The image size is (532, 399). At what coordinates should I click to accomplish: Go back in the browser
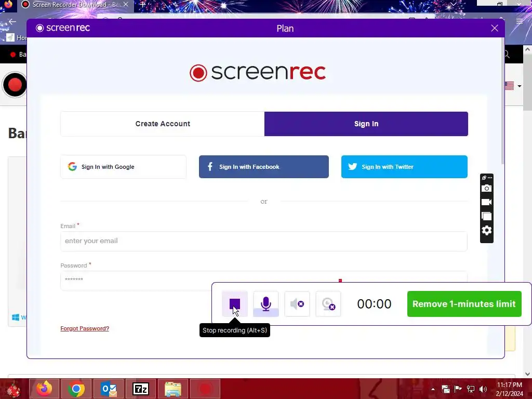click(12, 21)
